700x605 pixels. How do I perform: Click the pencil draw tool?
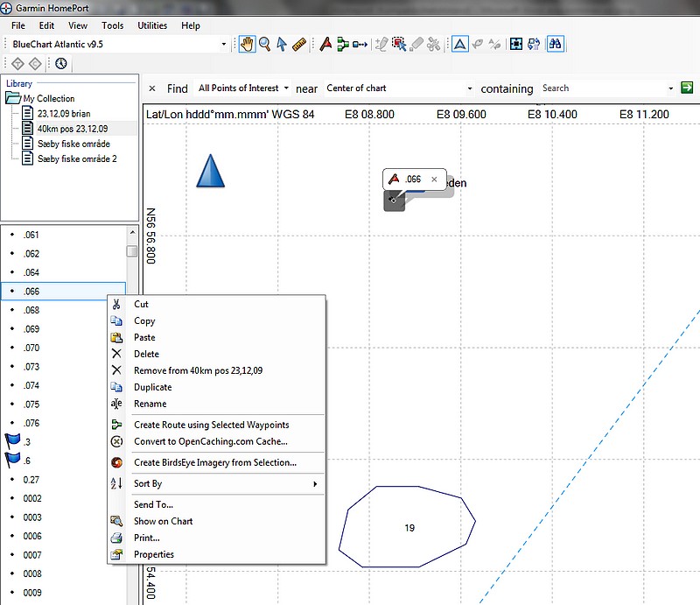(x=381, y=45)
